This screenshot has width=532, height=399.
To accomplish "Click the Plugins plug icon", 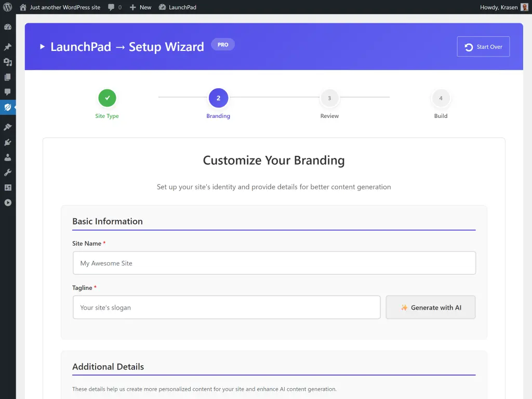I will [x=8, y=142].
